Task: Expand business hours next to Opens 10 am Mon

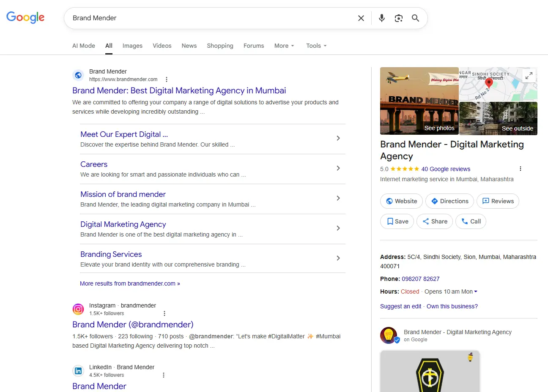Action: (476, 291)
